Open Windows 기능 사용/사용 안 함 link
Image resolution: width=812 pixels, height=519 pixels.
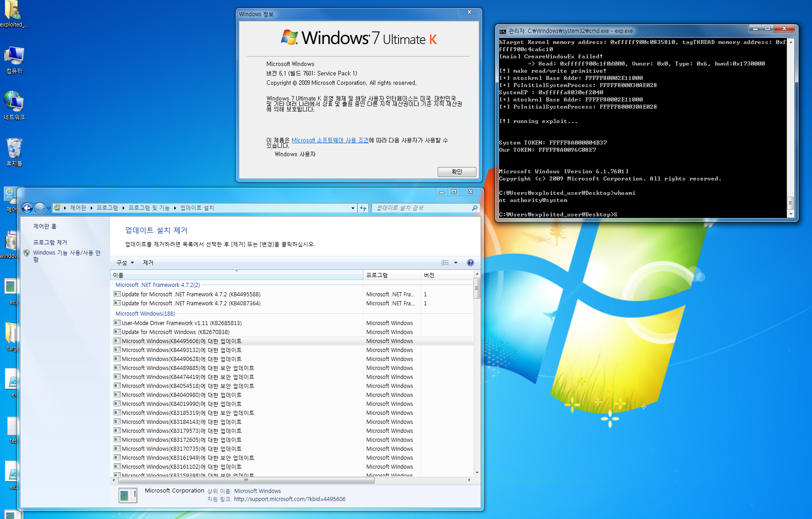(x=67, y=256)
